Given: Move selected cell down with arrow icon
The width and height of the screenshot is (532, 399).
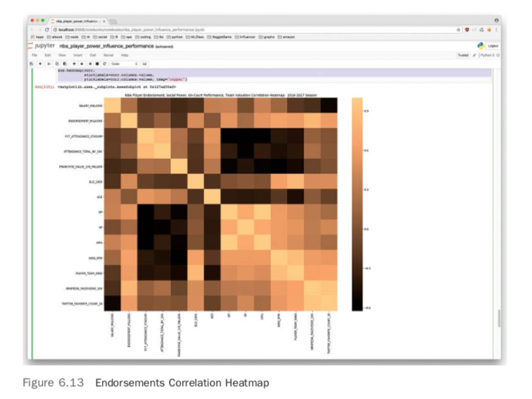Looking at the screenshot, I should [x=82, y=64].
